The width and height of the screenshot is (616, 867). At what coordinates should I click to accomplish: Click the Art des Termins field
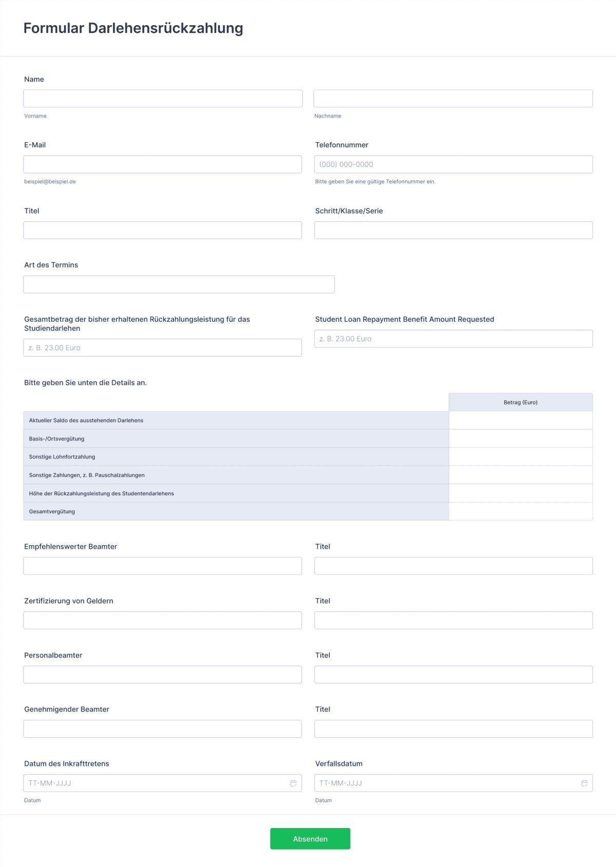click(x=179, y=284)
